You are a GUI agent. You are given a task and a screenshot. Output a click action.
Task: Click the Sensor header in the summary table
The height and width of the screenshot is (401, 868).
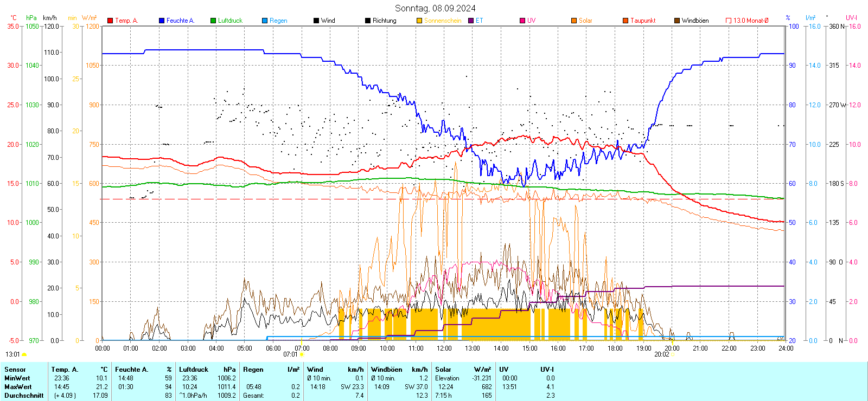click(x=15, y=370)
